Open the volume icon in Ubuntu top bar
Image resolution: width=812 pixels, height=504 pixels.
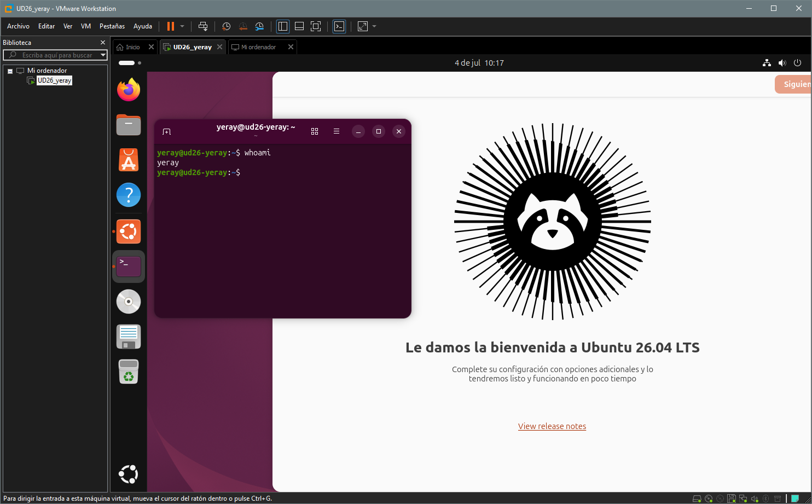782,63
